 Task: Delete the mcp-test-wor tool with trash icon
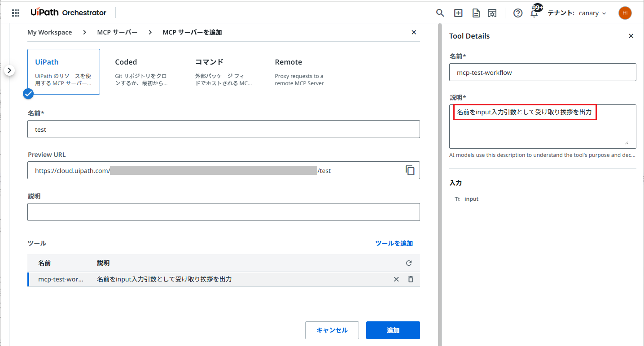411,279
